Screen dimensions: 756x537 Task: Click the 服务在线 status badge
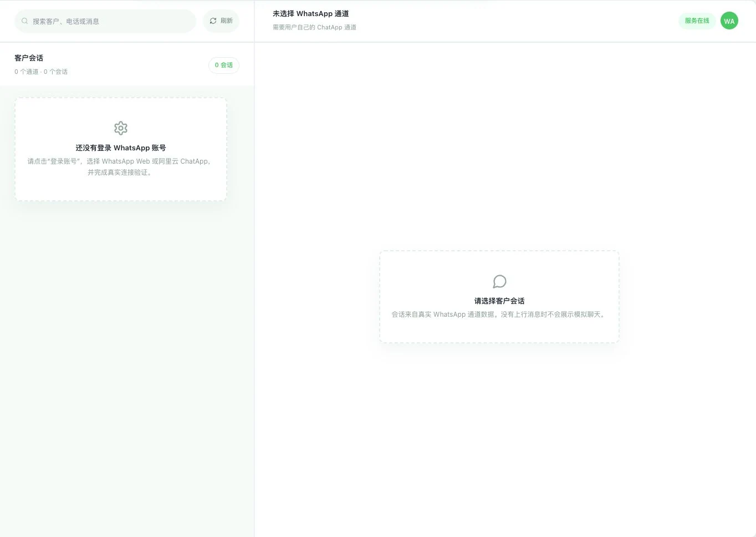click(x=697, y=21)
